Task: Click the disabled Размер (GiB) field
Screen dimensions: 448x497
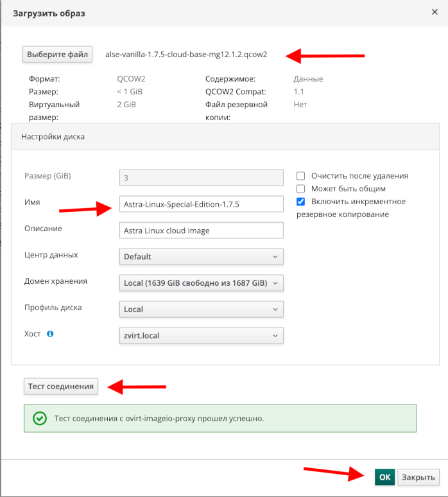Action: 201,177
